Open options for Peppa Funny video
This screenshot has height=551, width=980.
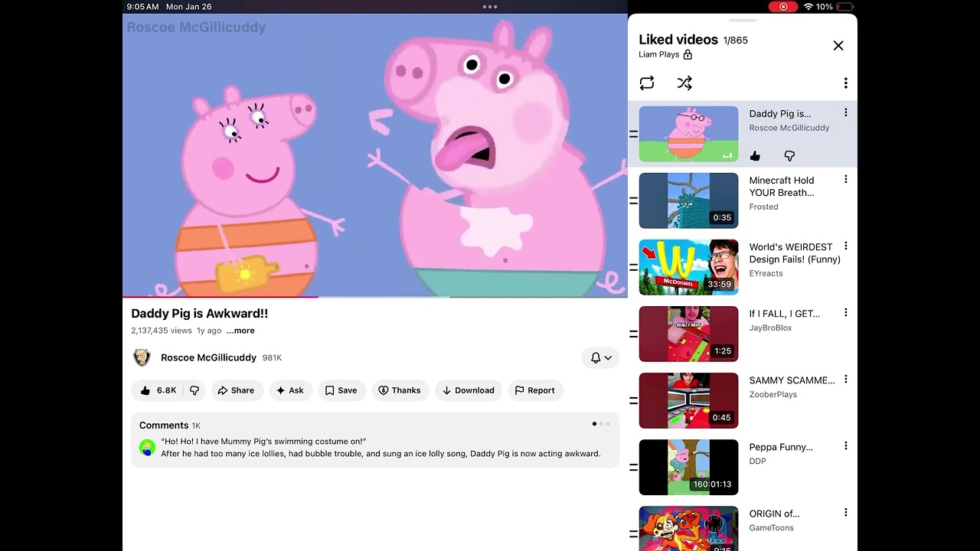(845, 446)
